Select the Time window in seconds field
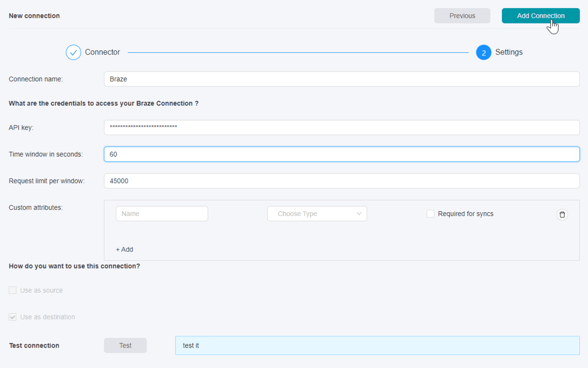The image size is (588, 368). coord(341,154)
